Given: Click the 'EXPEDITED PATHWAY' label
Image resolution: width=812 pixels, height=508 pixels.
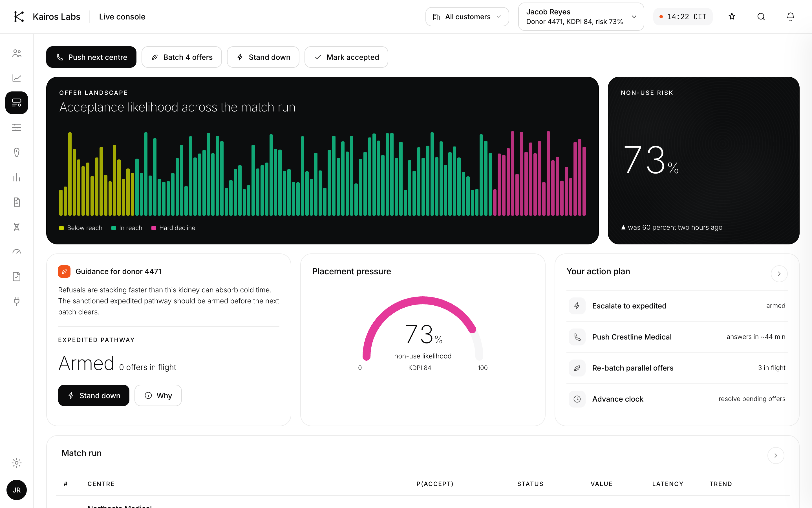Looking at the screenshot, I should coord(96,340).
